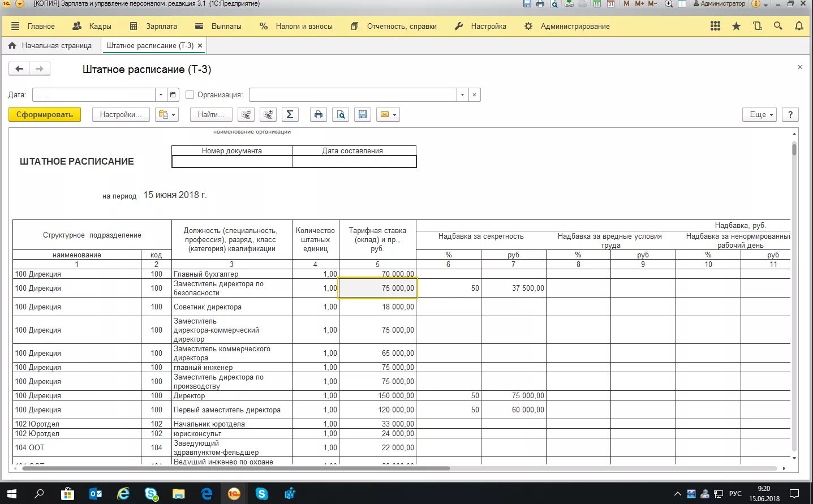Screen dimensions: 813x504
Task: Click the title bar print preview icon
Action: pyautogui.click(x=554, y=3)
